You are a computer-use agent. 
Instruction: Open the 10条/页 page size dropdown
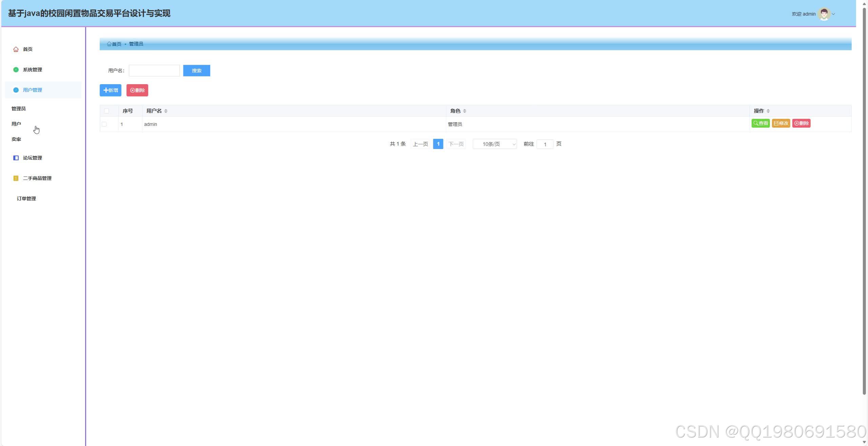(494, 144)
